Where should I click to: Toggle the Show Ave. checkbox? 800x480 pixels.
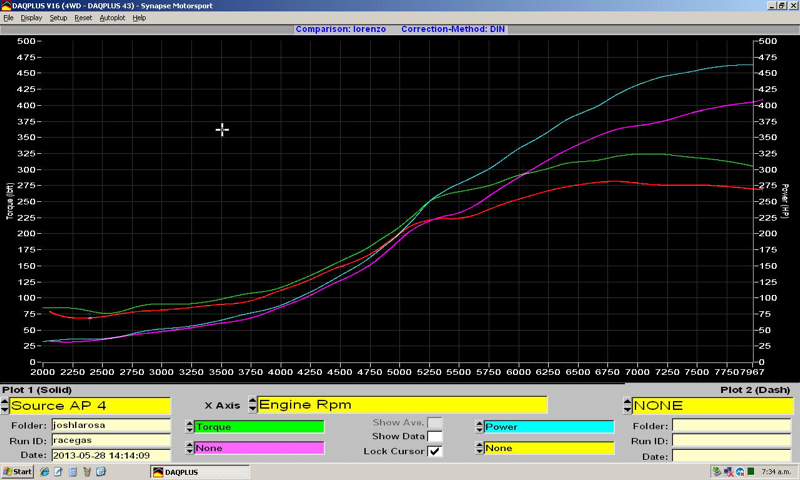pos(434,424)
